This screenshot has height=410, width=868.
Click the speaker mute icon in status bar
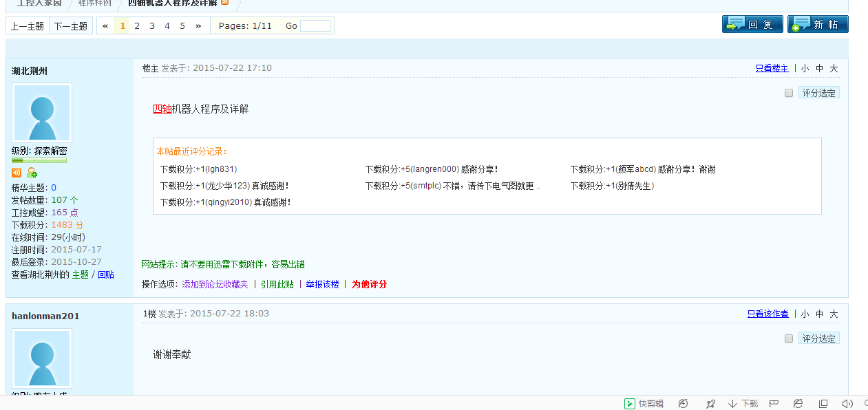847,404
